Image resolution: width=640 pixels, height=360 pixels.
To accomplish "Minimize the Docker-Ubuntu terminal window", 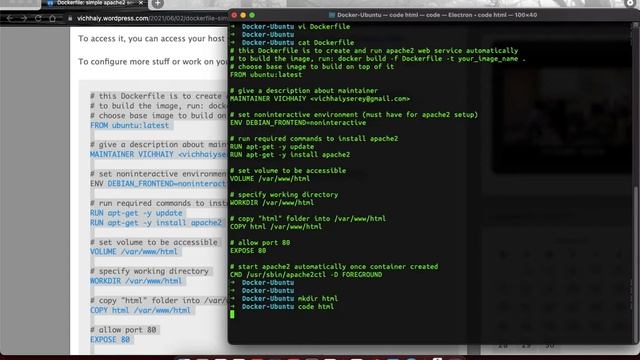I will tap(243, 15).
